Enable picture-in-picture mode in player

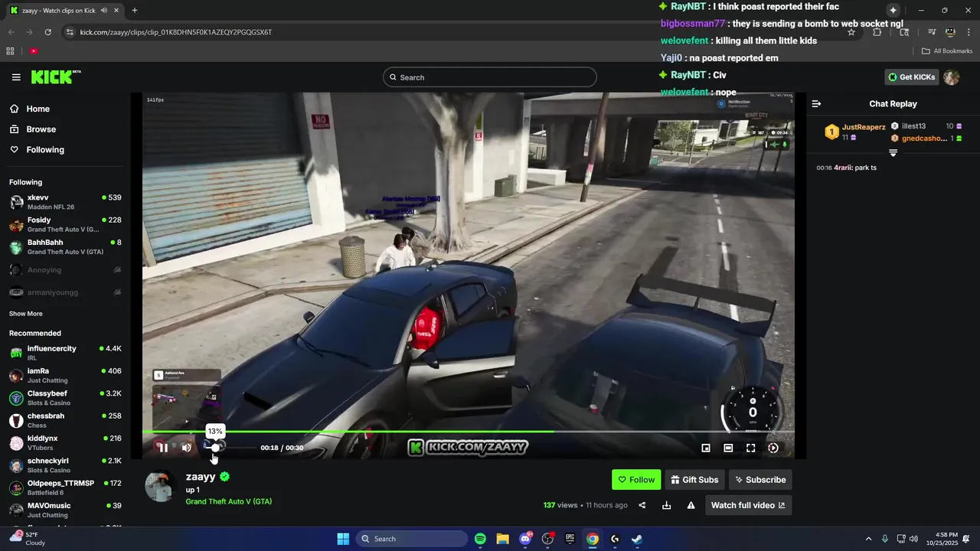pyautogui.click(x=706, y=448)
